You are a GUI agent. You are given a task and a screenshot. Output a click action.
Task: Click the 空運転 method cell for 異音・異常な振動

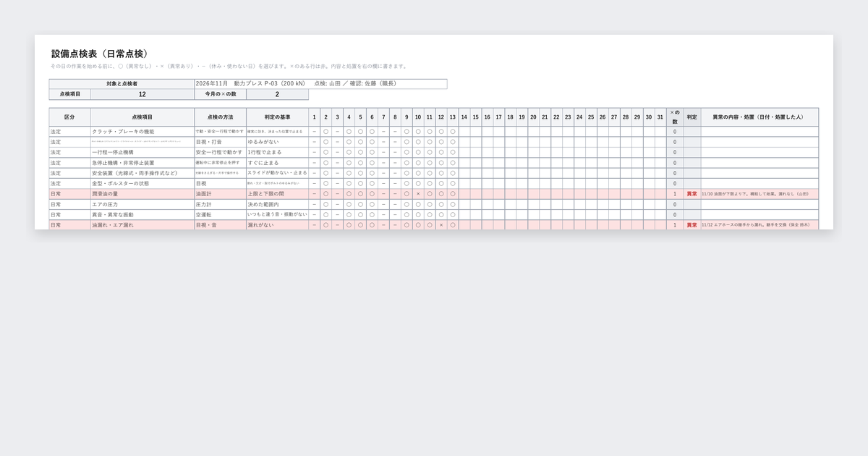tap(220, 214)
